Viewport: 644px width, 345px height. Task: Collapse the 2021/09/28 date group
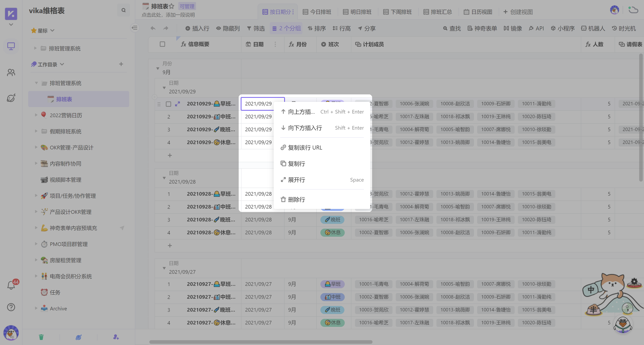[x=164, y=178]
